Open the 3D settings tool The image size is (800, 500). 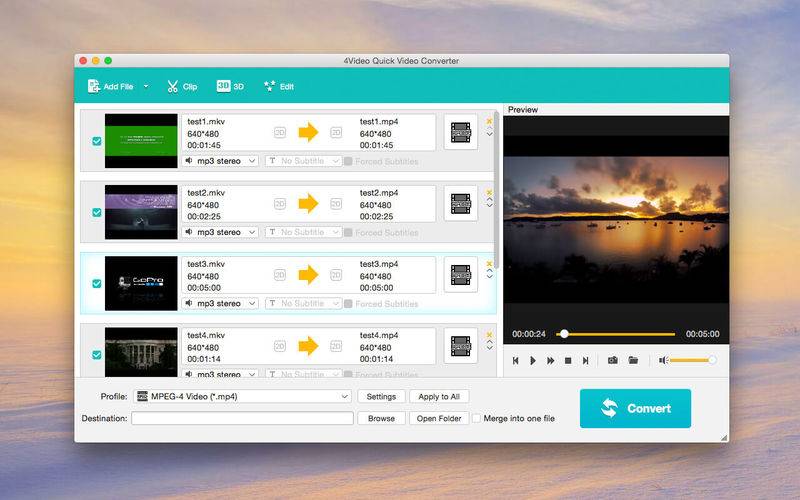230,86
